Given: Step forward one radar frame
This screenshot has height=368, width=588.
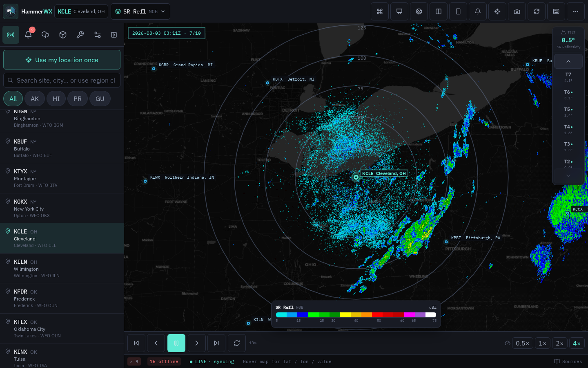Looking at the screenshot, I should [x=197, y=343].
